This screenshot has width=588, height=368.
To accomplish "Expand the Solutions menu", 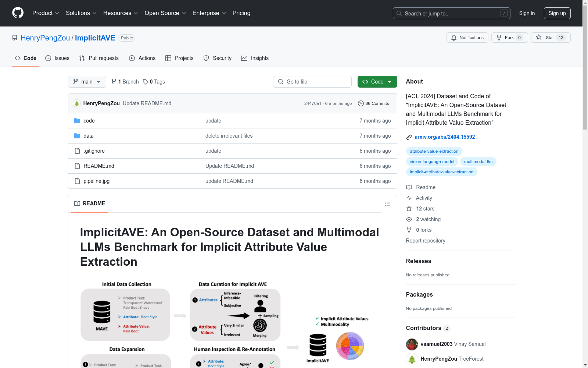I will [x=81, y=13].
